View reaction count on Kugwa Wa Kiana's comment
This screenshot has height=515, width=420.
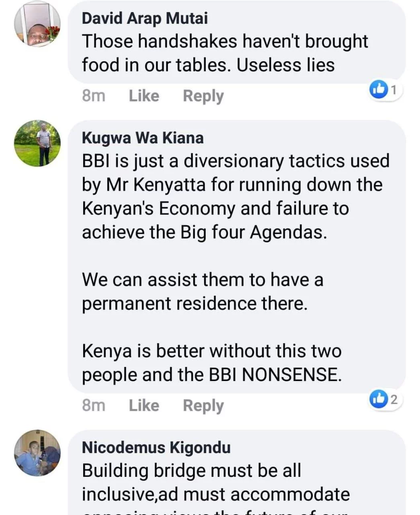coord(394,399)
